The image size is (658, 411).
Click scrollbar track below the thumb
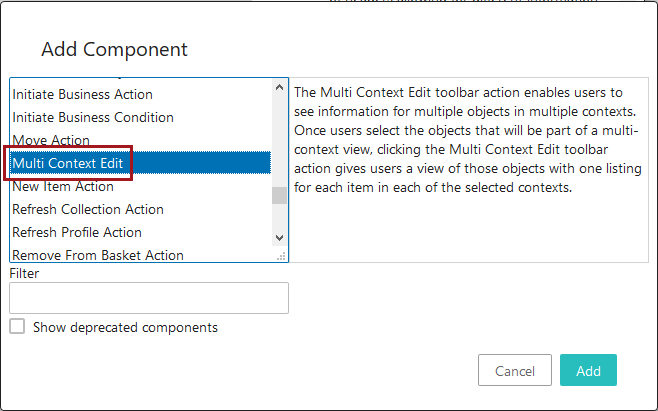[x=279, y=217]
